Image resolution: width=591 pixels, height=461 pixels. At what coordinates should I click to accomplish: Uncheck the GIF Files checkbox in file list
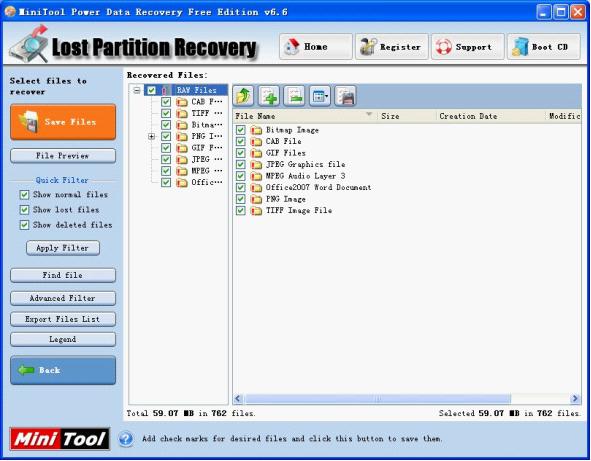[240, 153]
